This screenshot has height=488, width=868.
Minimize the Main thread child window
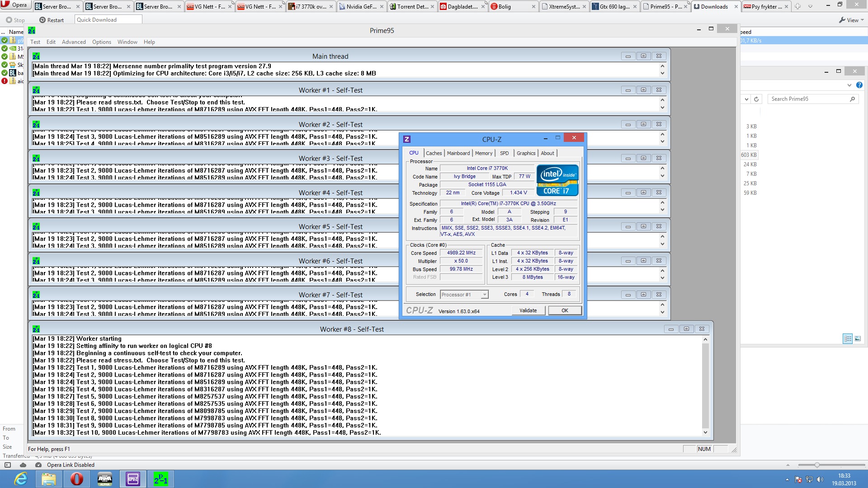click(628, 56)
